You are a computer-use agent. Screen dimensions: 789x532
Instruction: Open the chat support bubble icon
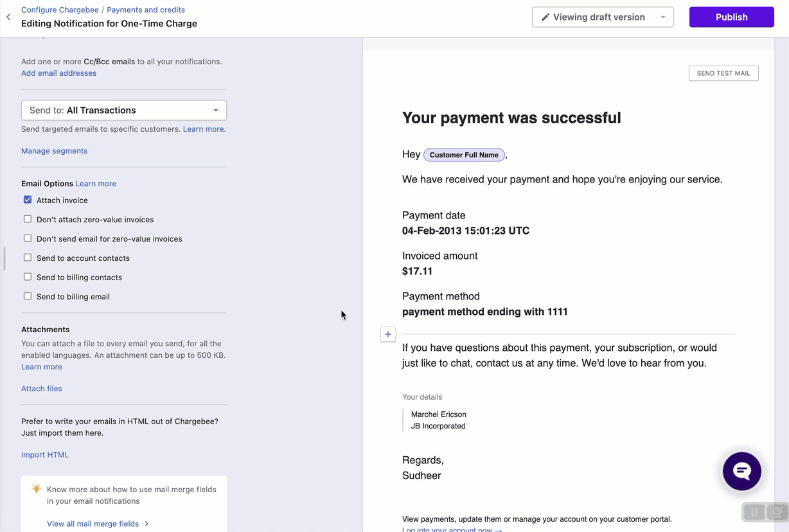pyautogui.click(x=741, y=471)
